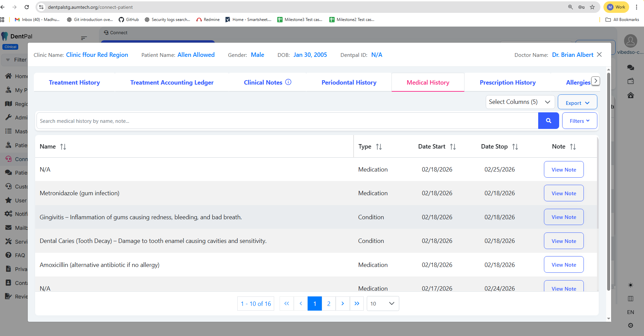The width and height of the screenshot is (644, 336).
Task: Go to last page double-arrow
Action: pyautogui.click(x=357, y=304)
